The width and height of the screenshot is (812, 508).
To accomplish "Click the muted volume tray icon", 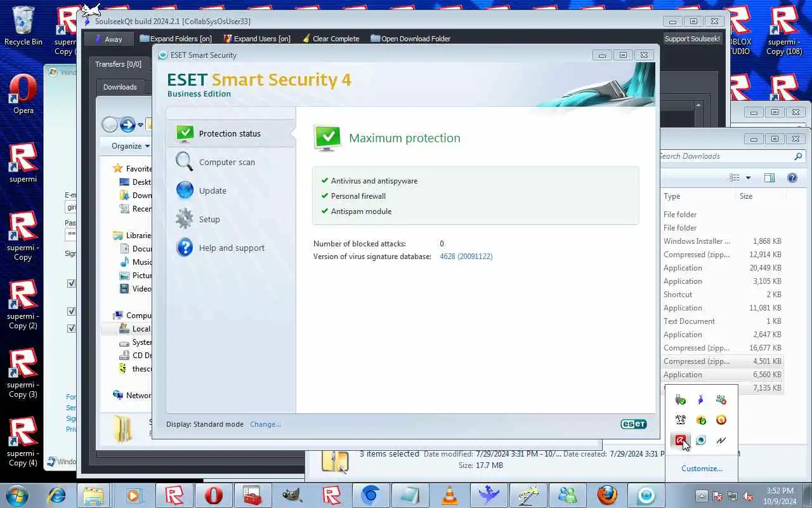I will pyautogui.click(x=749, y=496).
